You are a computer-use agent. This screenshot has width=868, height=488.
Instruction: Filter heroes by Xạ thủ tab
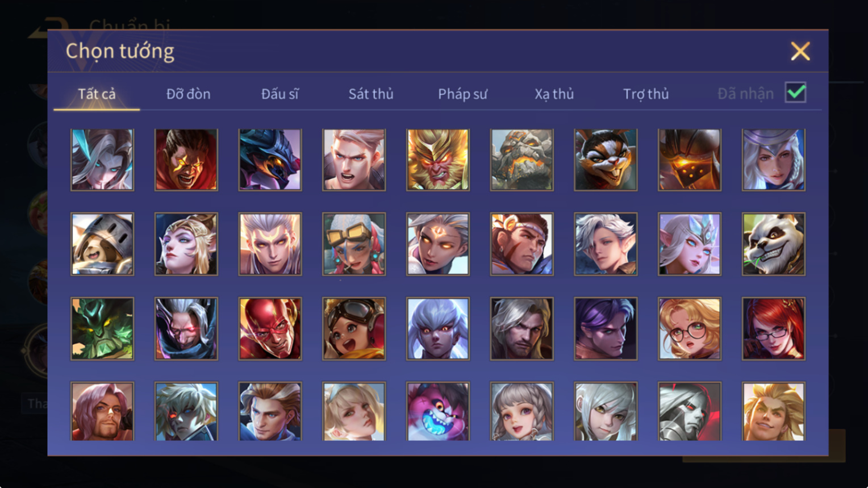click(x=554, y=94)
